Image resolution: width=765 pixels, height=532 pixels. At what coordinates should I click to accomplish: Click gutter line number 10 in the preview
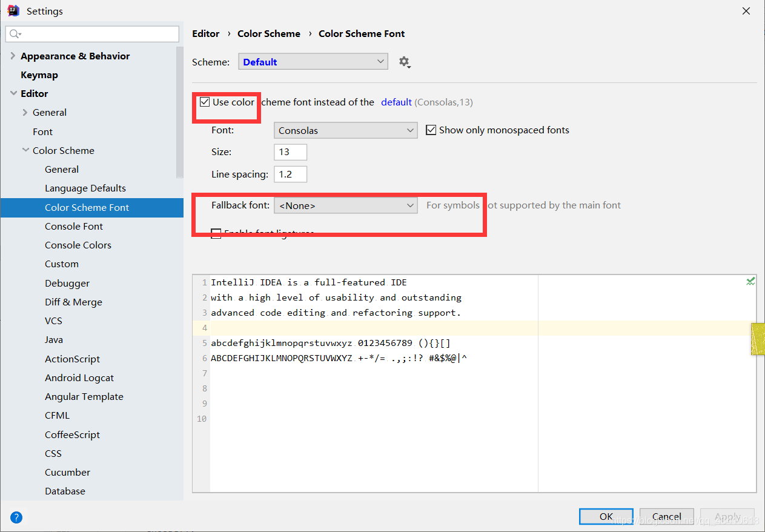point(202,419)
